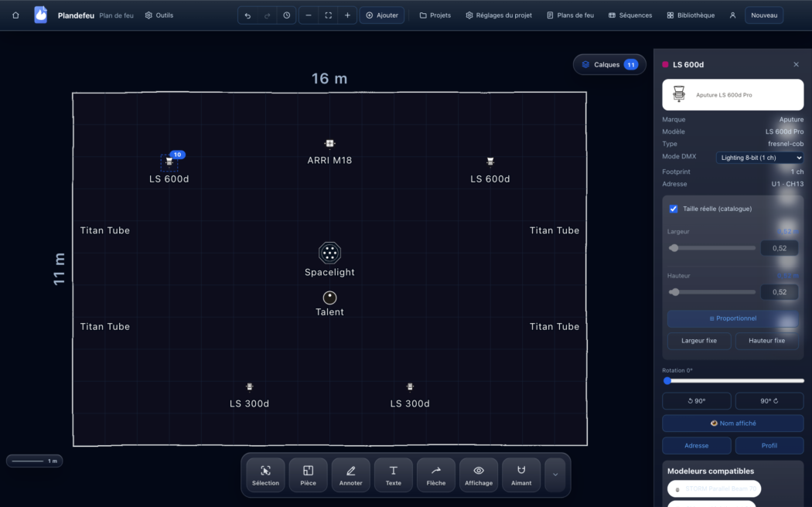
Task: Undo the last action
Action: click(x=247, y=15)
